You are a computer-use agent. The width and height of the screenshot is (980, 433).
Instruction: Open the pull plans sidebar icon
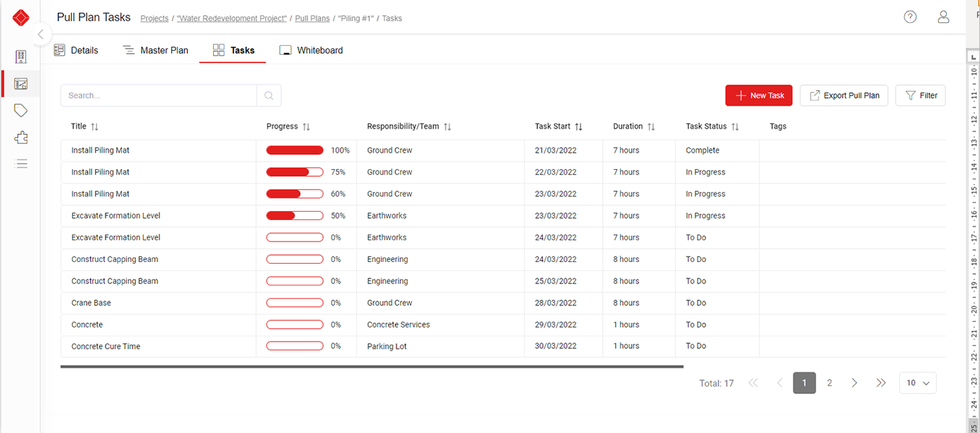(x=21, y=84)
